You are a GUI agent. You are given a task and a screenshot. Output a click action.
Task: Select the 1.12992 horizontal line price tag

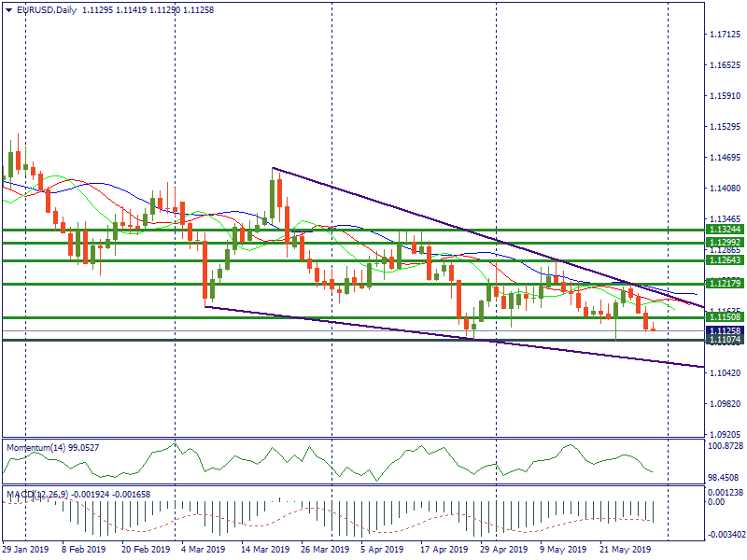724,242
